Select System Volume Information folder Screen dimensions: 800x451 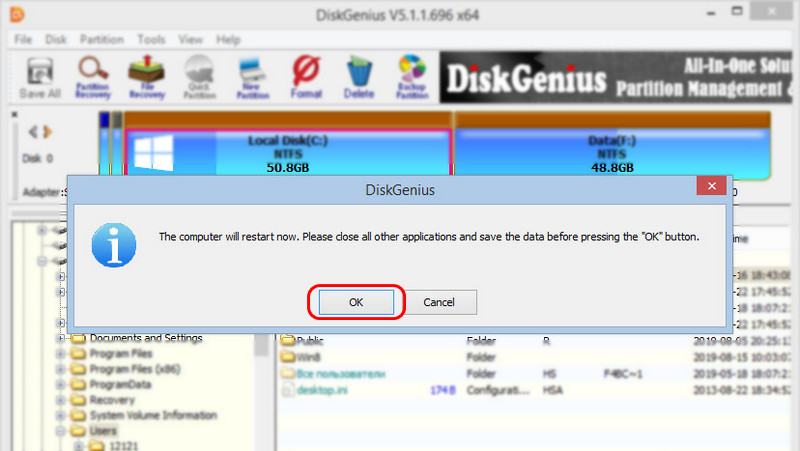[153, 415]
